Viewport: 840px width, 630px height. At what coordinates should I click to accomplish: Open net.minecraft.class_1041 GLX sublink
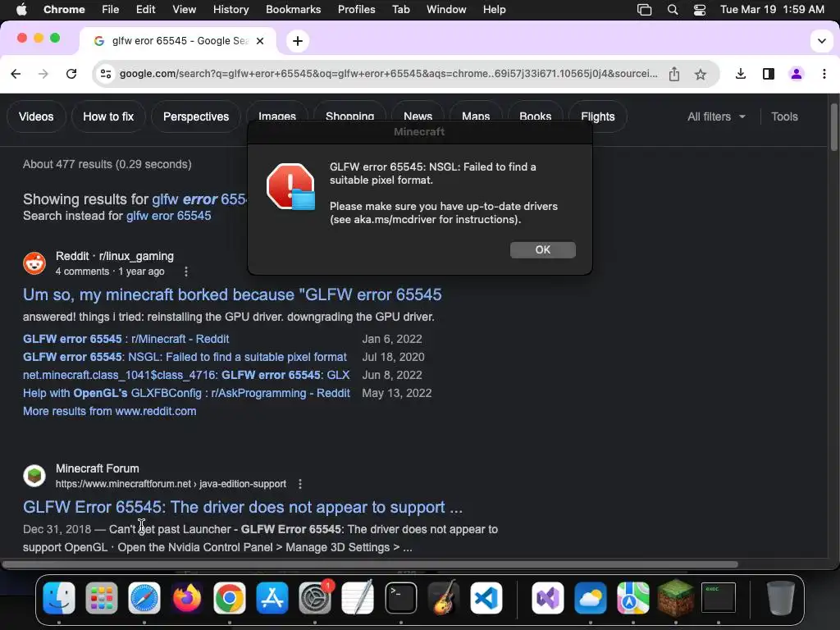coord(186,375)
